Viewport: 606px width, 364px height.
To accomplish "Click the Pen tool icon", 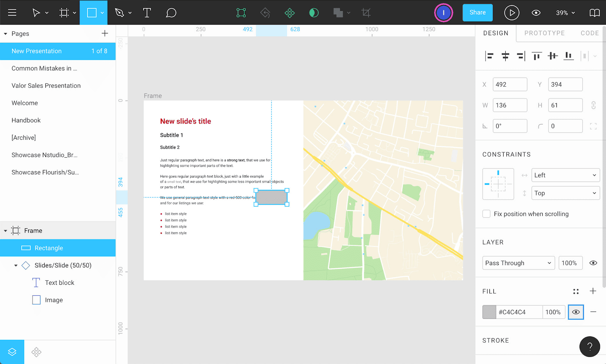I will [120, 13].
